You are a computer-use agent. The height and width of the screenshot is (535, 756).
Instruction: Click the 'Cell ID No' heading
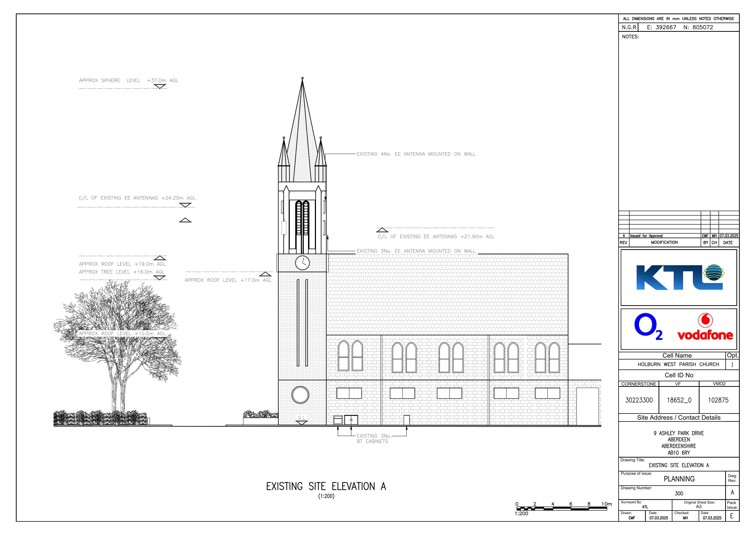[x=679, y=375]
